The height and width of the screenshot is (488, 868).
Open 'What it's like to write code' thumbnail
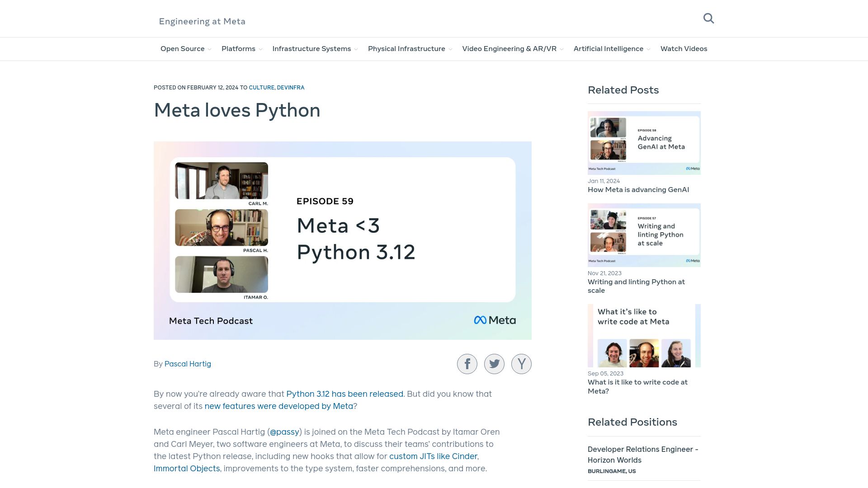[644, 336]
